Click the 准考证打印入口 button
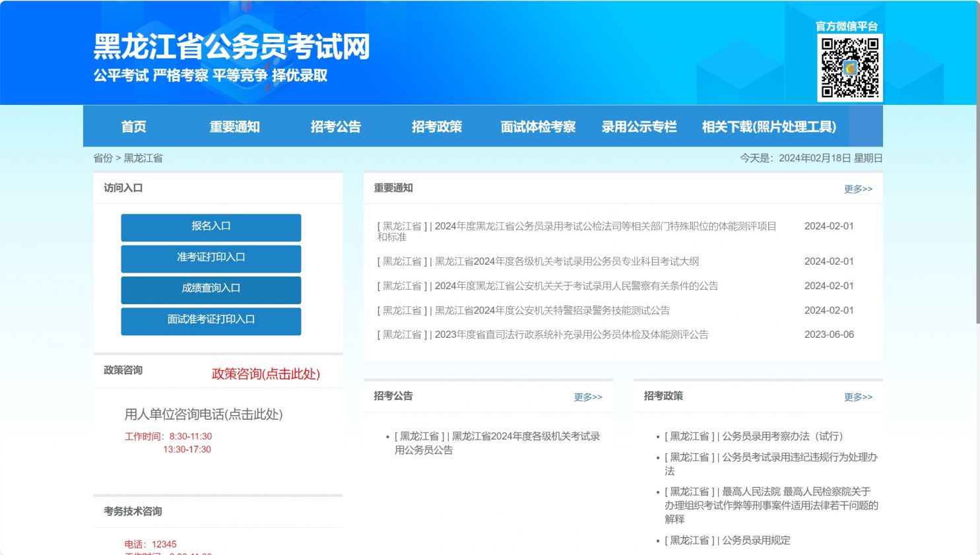980x555 pixels. point(211,258)
